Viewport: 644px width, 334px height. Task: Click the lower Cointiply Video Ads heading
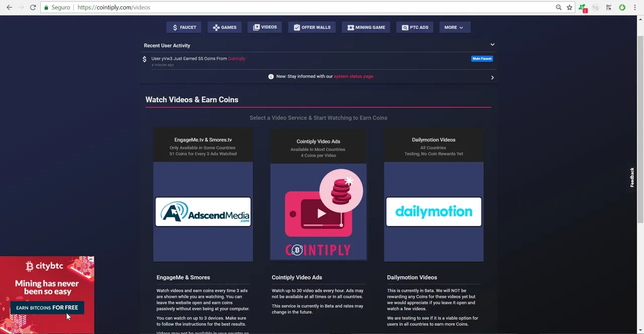click(297, 278)
